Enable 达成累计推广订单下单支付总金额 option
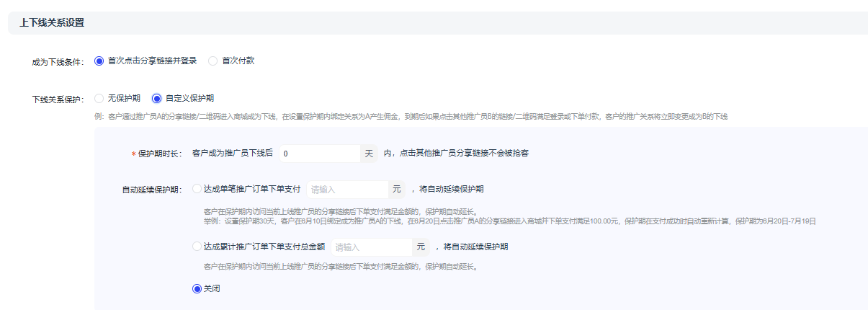 coord(197,247)
